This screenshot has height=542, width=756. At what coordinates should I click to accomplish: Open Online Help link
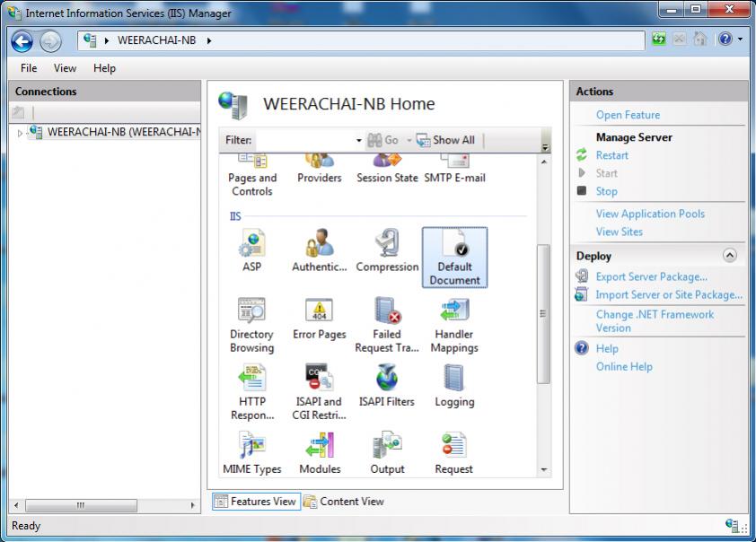point(624,367)
